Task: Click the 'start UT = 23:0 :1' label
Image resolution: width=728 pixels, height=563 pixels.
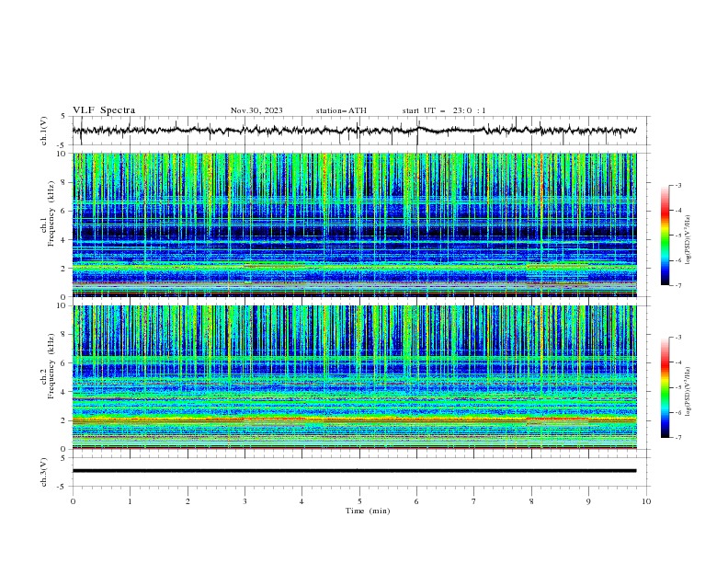Action: (x=444, y=110)
